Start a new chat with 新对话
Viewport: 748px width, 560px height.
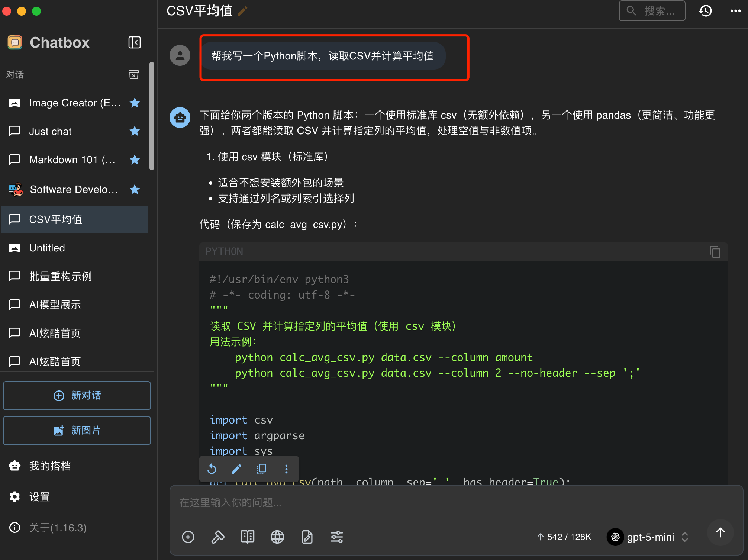[77, 396]
